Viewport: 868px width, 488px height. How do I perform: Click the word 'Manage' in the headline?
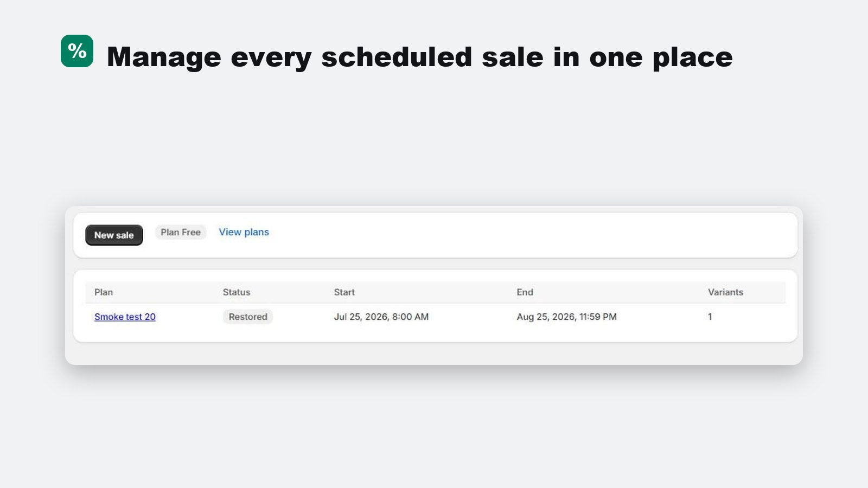pyautogui.click(x=164, y=57)
